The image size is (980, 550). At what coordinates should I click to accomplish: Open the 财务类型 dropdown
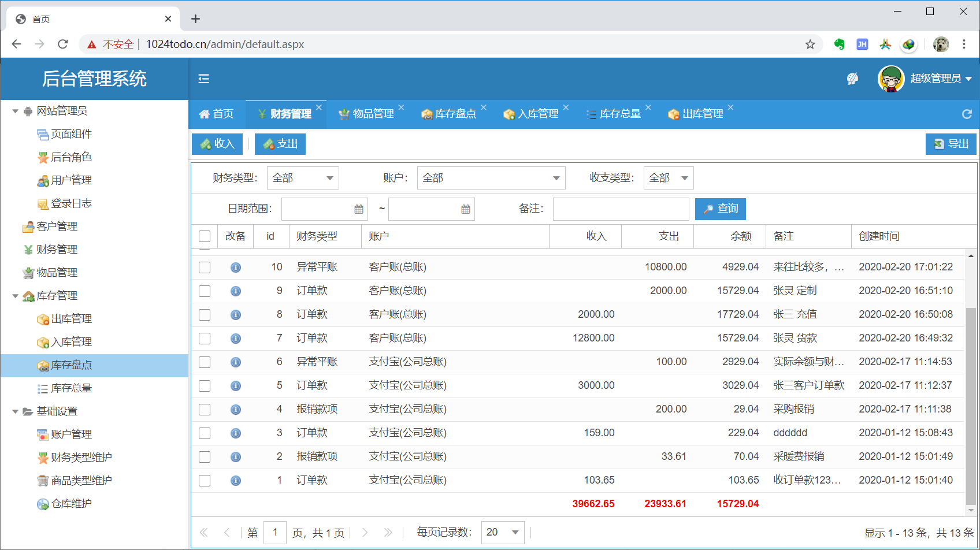(303, 178)
